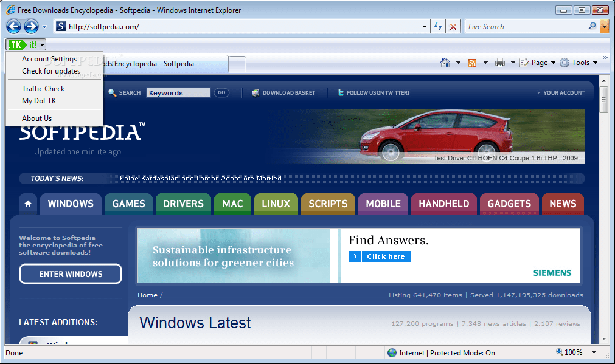
Task: Select the LINUX category tab
Action: [276, 204]
